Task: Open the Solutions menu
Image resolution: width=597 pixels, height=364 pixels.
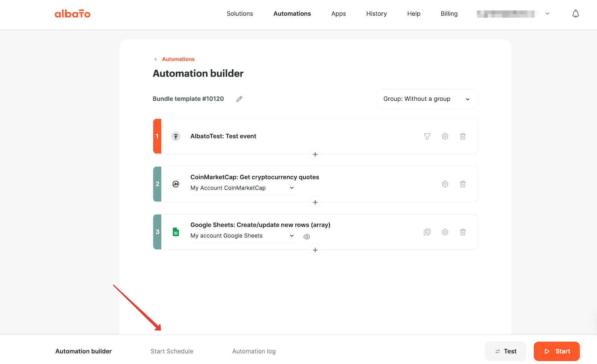Action: [x=240, y=14]
